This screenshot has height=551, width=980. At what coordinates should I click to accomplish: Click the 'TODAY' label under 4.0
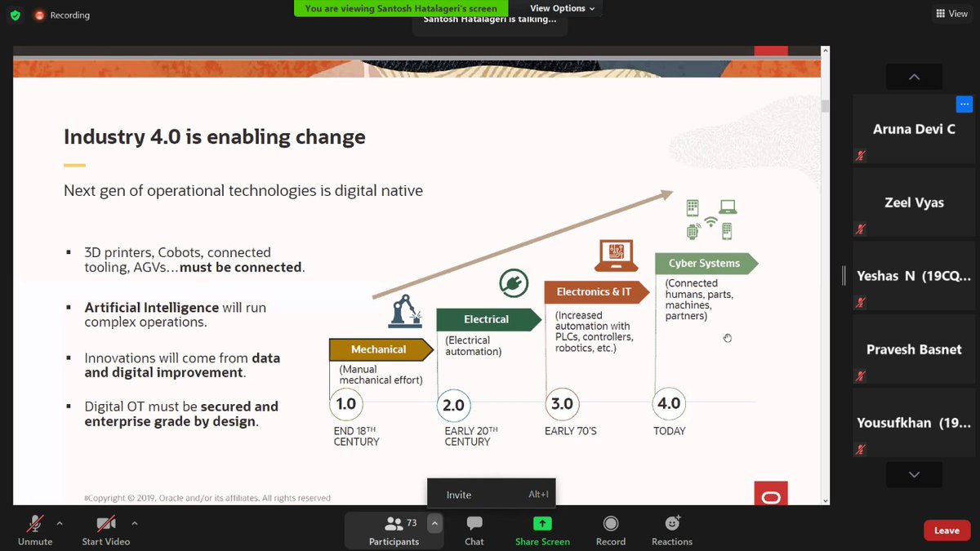[670, 431]
